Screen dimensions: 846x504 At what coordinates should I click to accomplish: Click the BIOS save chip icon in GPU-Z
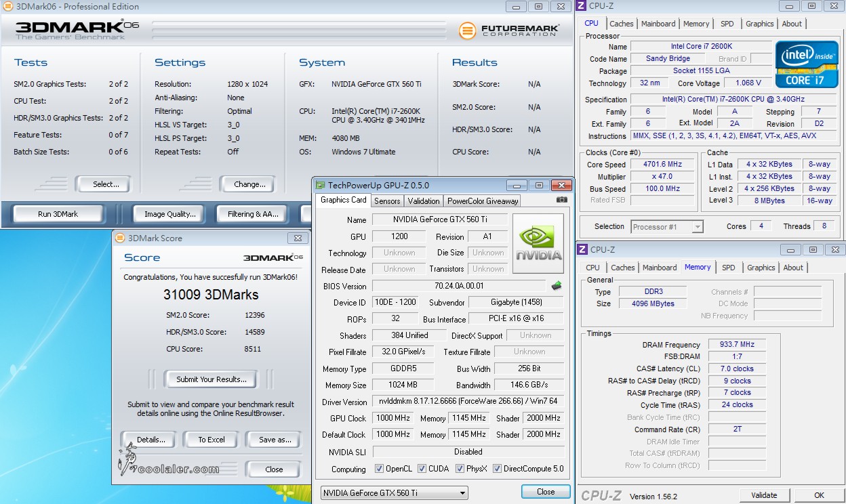[x=557, y=286]
